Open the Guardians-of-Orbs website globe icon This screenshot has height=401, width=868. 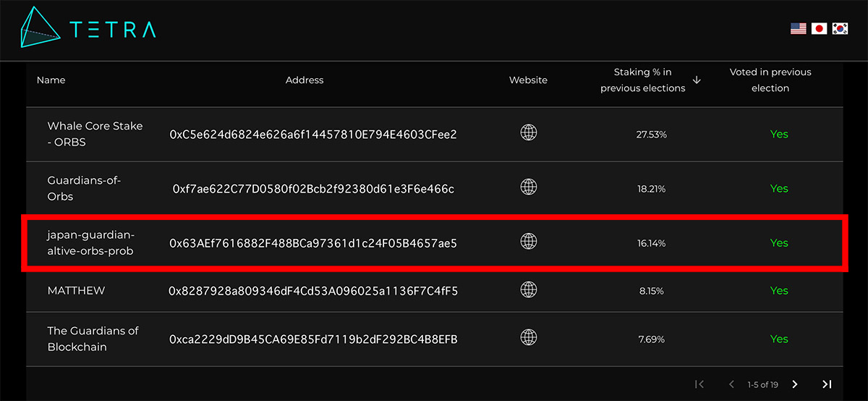click(x=529, y=187)
